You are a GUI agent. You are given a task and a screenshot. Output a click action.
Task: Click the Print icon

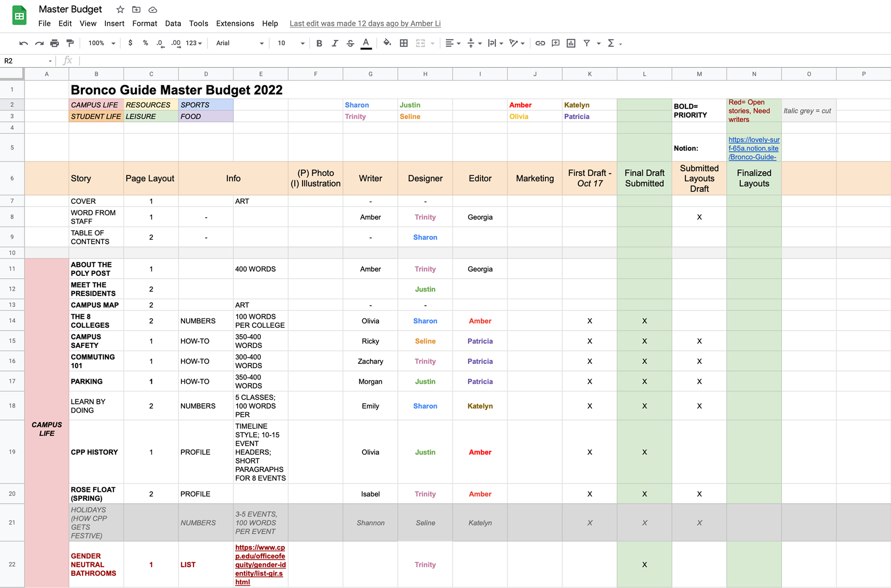[55, 43]
